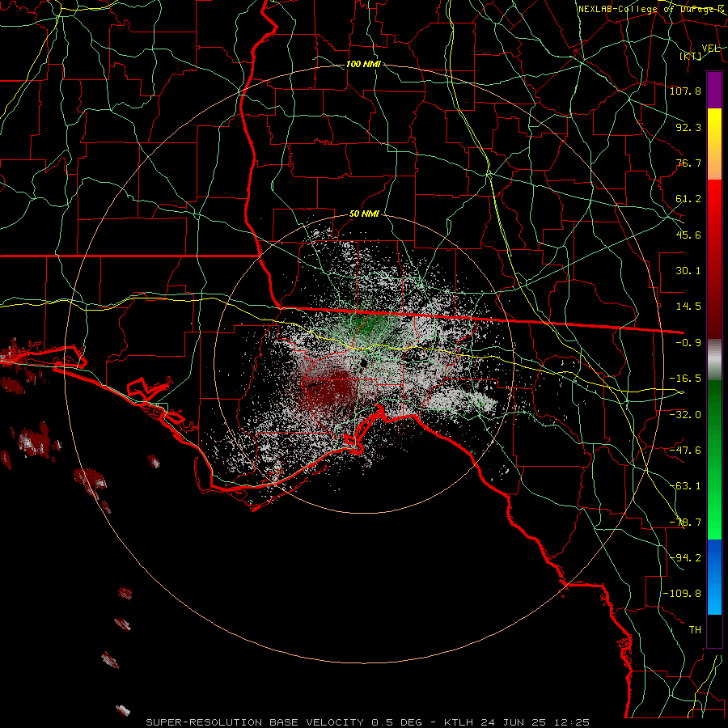Click the TH legend label
The image size is (728, 728).
point(695,630)
